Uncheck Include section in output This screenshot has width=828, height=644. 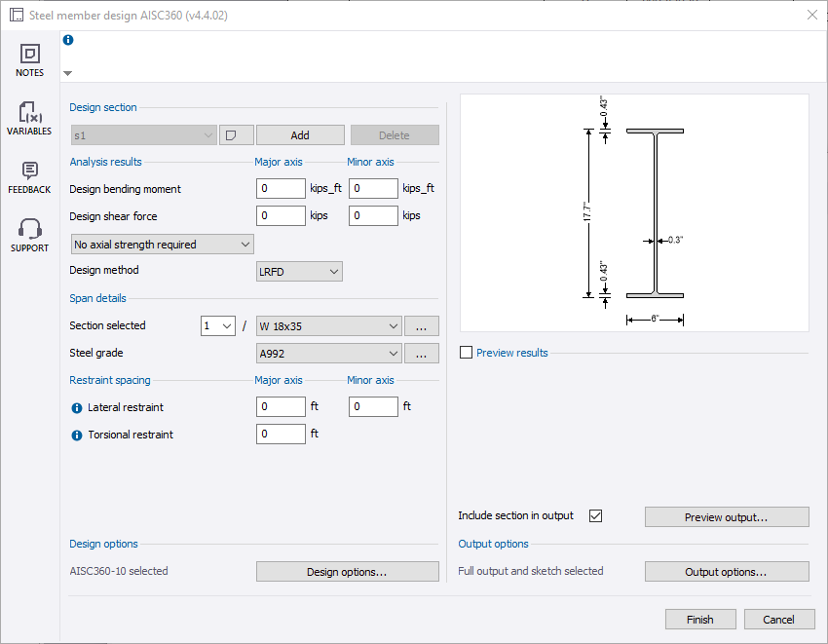595,517
